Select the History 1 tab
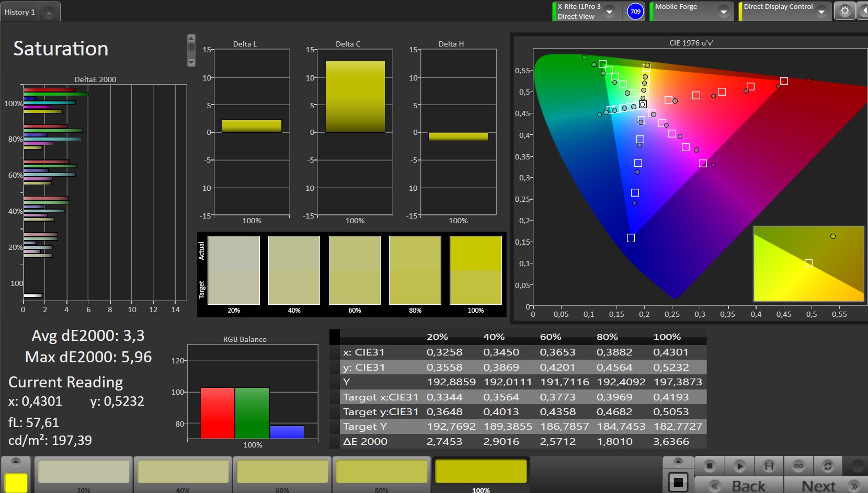 (x=20, y=12)
